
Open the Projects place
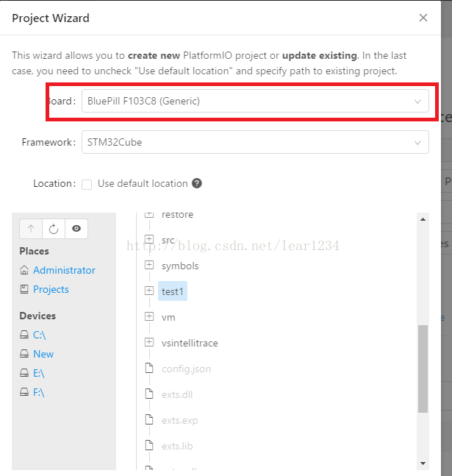click(51, 289)
